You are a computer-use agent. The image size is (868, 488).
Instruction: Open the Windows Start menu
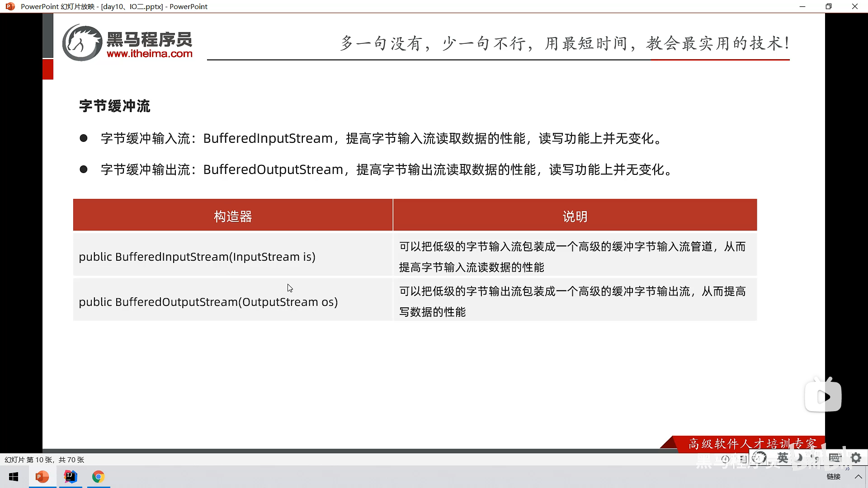click(x=14, y=477)
